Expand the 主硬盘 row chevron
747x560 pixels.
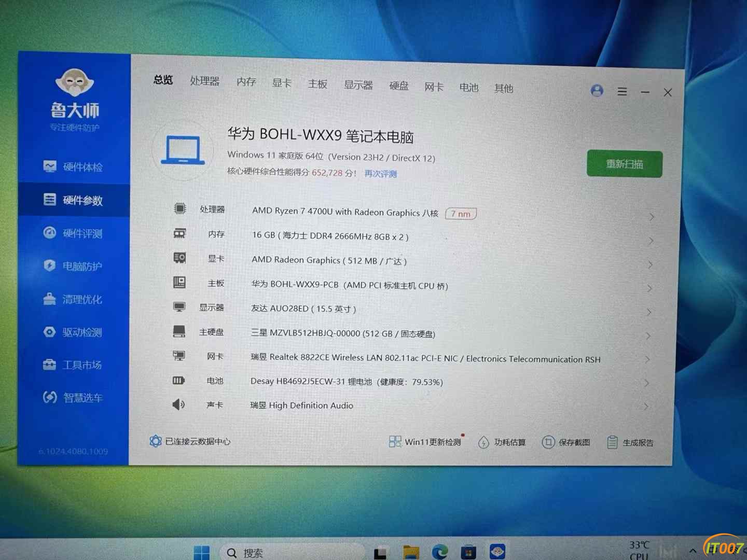coord(648,336)
